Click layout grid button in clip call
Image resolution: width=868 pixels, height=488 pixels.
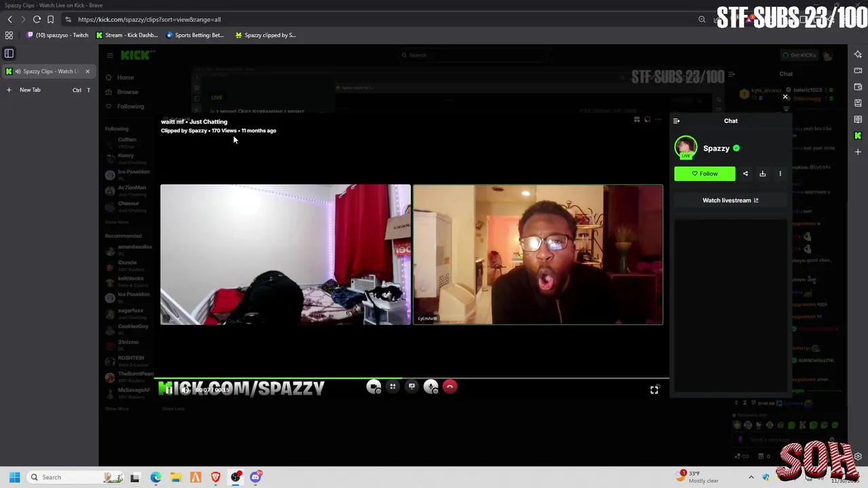point(393,386)
